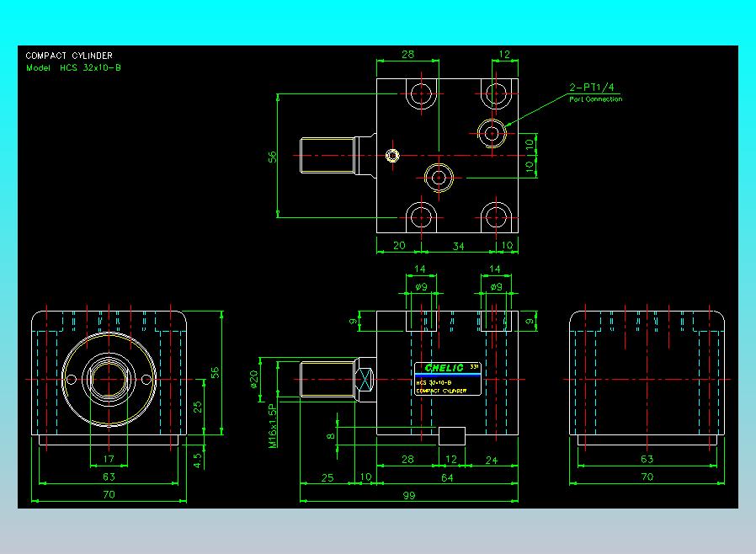
Task: Select the Model HCS 32x10-B label
Action: (x=73, y=68)
